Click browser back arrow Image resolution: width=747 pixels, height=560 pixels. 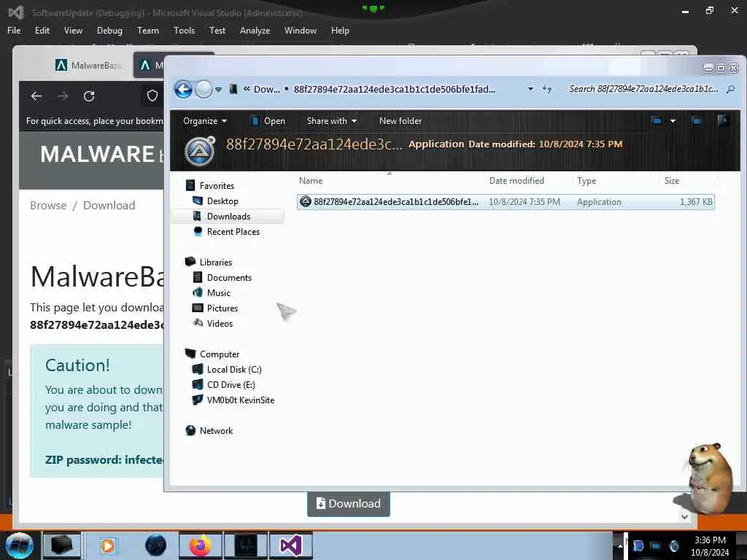point(36,96)
